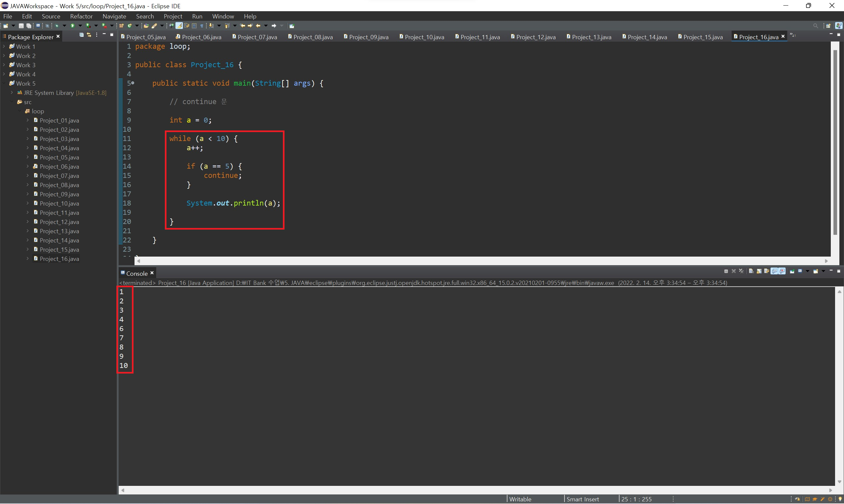Screen dimensions: 844x504
Task: Close the Console view tab
Action: tap(152, 273)
